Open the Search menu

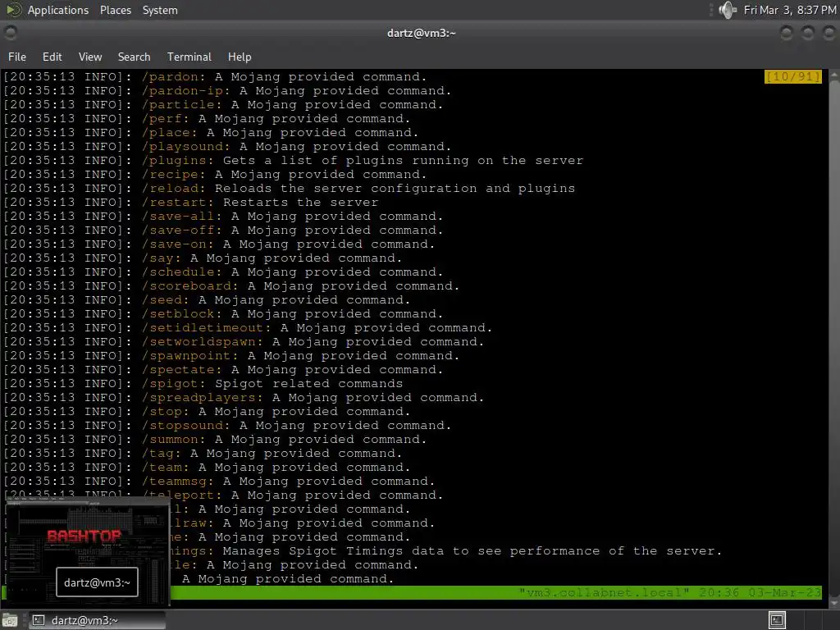[134, 57]
